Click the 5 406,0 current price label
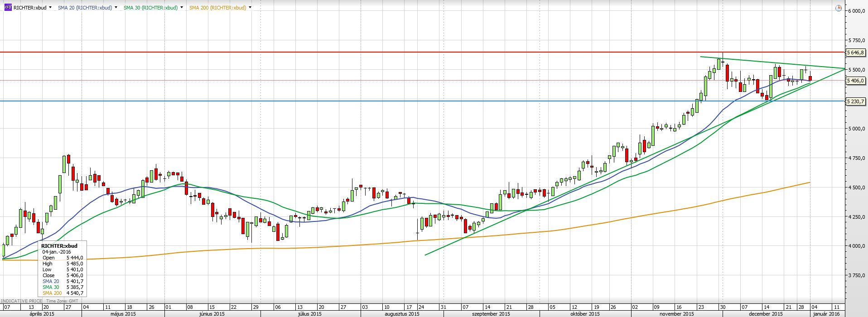 (856, 81)
